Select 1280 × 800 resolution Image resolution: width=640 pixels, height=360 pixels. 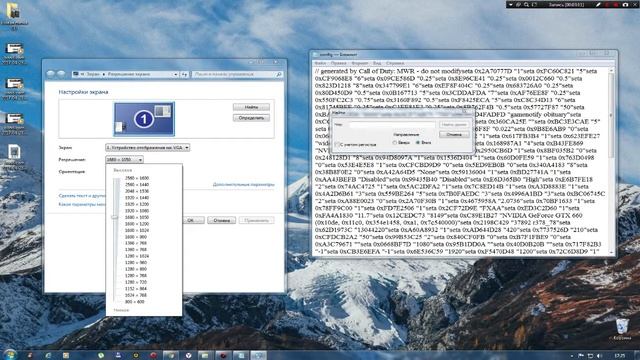(x=136, y=269)
